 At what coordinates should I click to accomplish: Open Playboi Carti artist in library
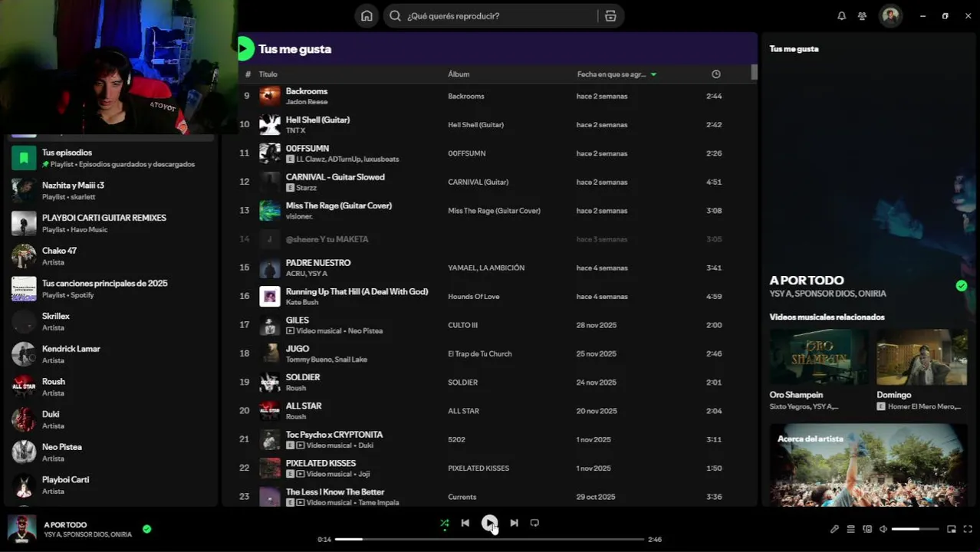point(111,485)
